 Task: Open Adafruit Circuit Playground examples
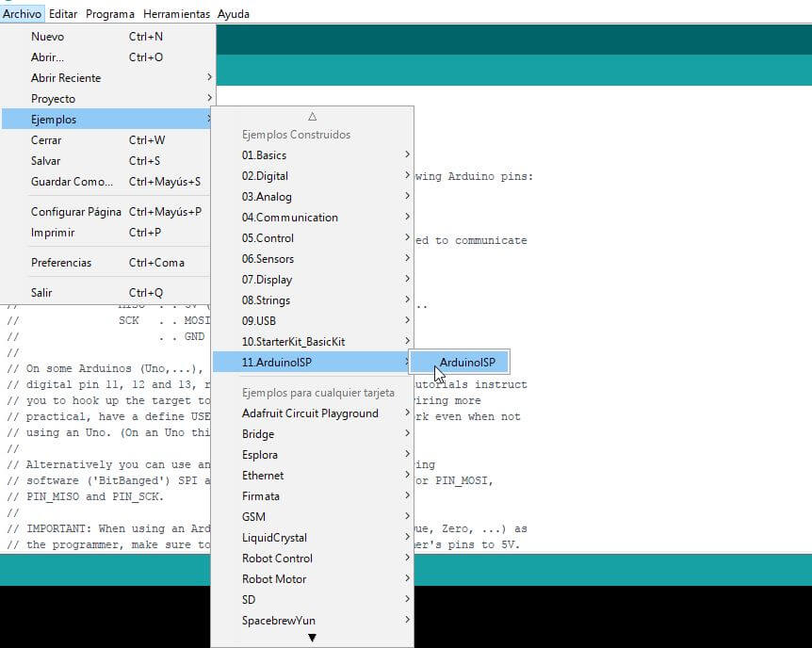point(312,413)
